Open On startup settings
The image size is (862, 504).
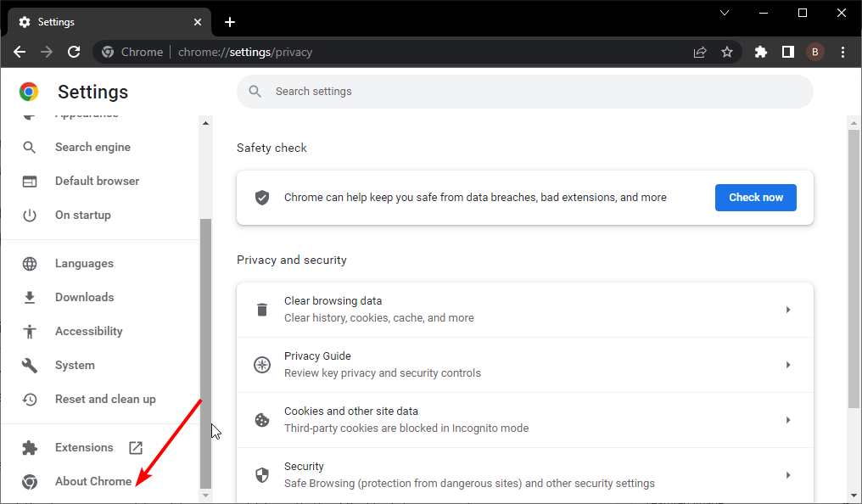tap(83, 215)
